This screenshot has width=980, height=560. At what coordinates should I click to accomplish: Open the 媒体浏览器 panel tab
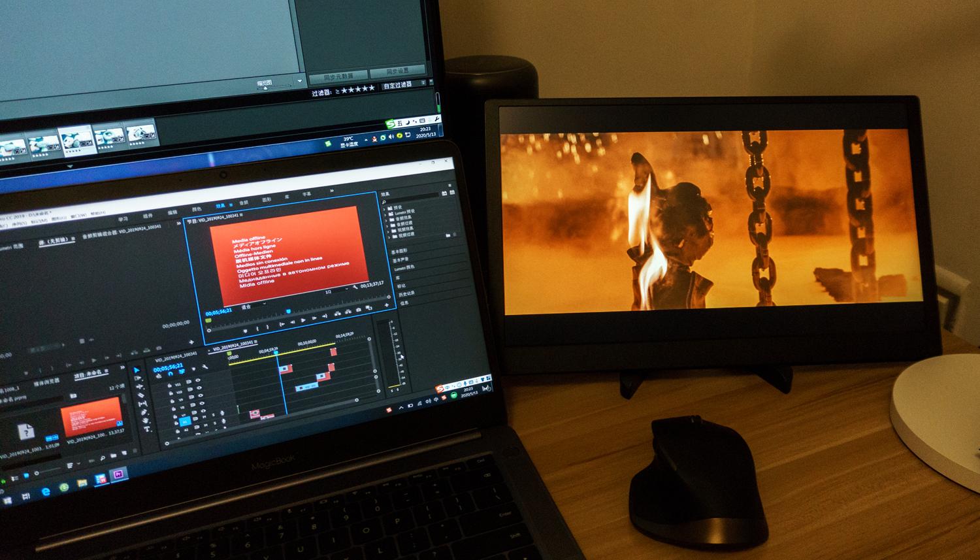coord(46,380)
